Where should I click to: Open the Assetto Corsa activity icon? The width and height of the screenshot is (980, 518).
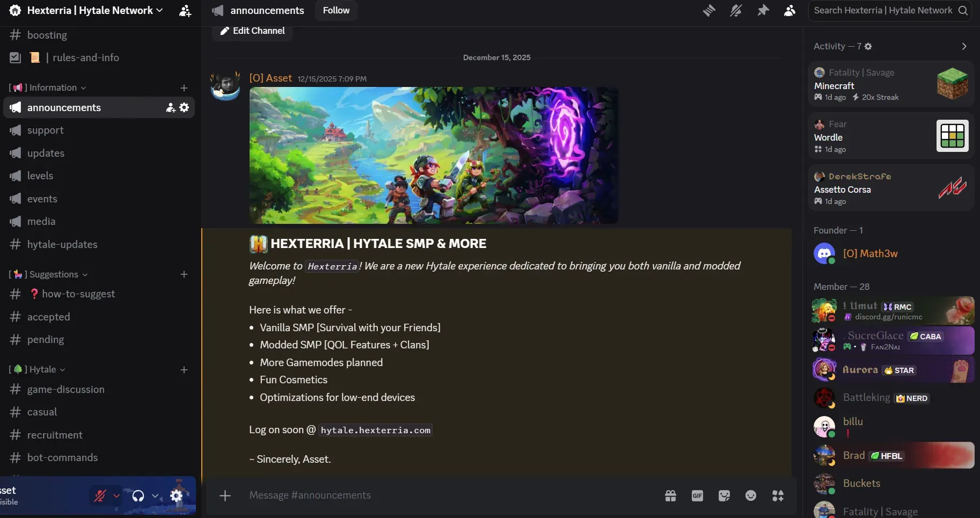pos(953,188)
